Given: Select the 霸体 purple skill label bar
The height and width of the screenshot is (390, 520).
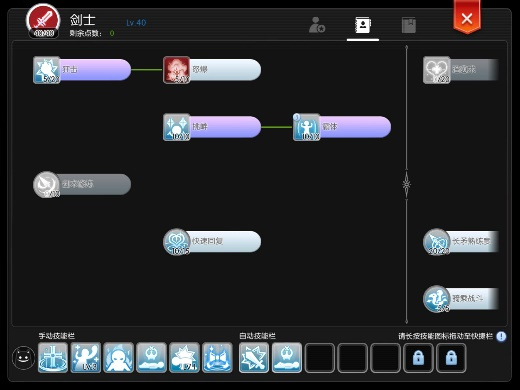Looking at the screenshot, I should click(355, 127).
